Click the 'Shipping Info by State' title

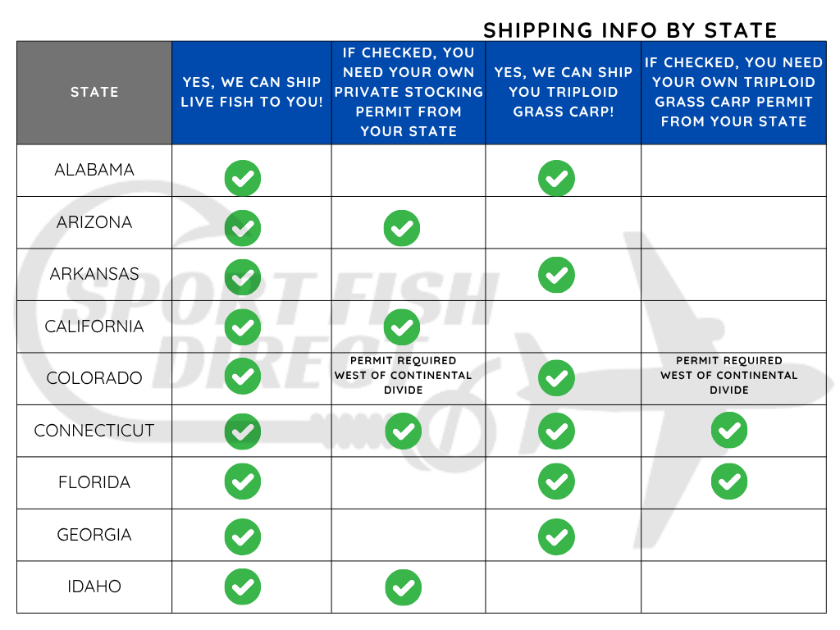(x=630, y=30)
